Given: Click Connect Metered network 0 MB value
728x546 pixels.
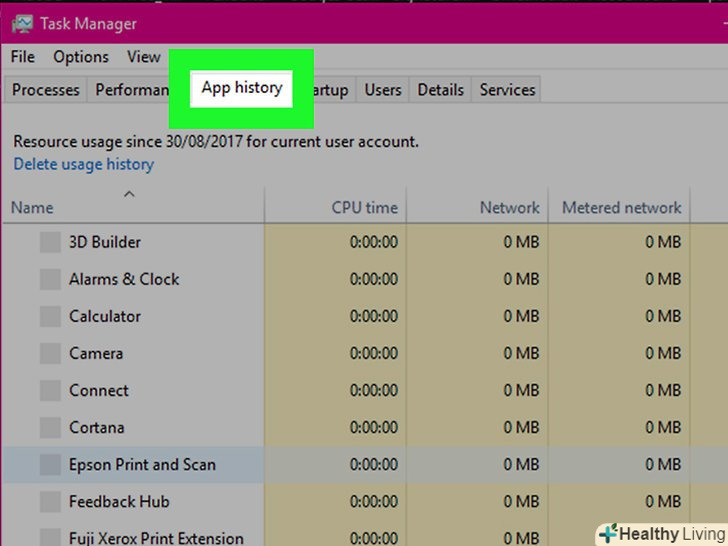Looking at the screenshot, I should 663,390.
